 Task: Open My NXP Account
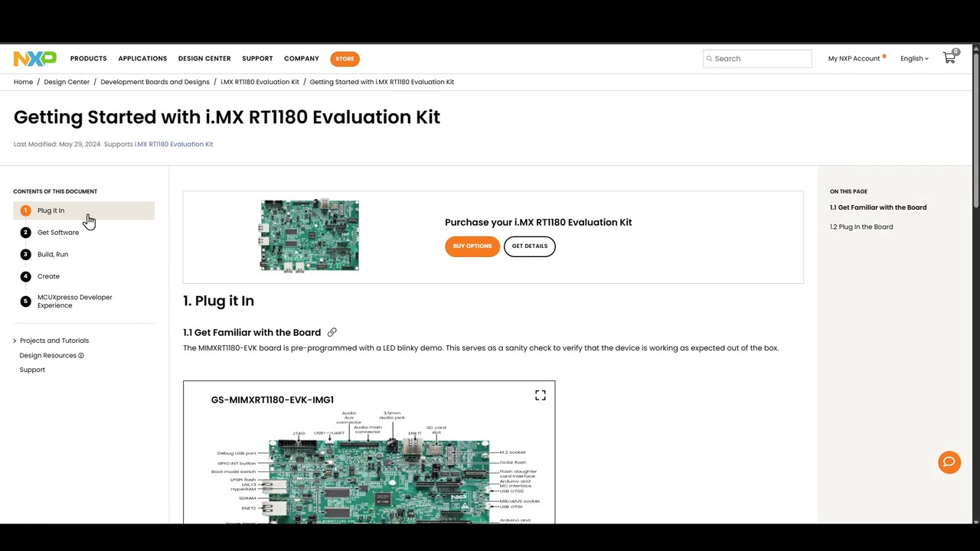click(854, 58)
